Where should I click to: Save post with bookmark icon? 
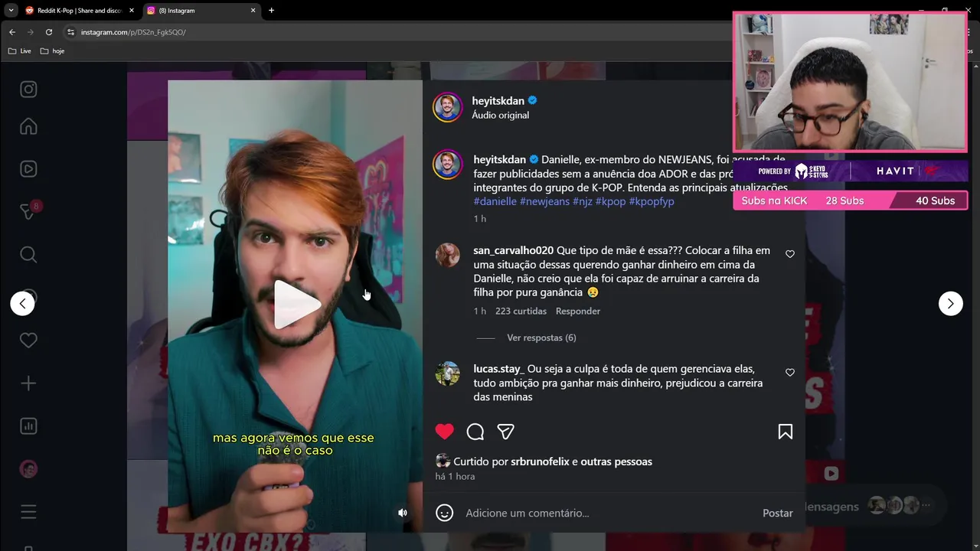785,432
